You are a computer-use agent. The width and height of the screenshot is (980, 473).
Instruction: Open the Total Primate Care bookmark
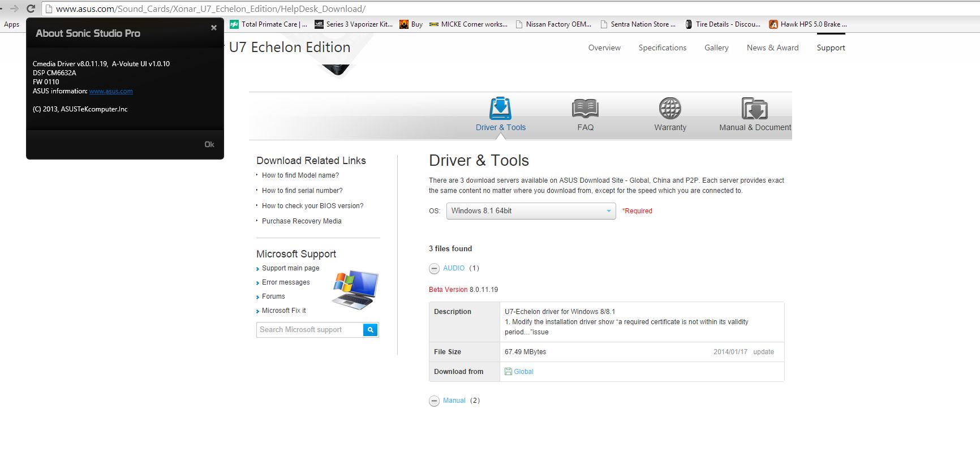point(269,24)
